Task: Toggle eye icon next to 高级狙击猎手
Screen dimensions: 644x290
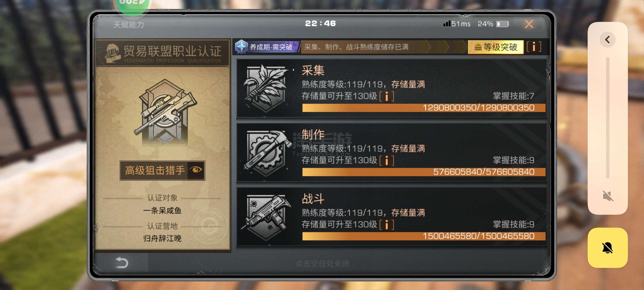Action: tap(196, 170)
